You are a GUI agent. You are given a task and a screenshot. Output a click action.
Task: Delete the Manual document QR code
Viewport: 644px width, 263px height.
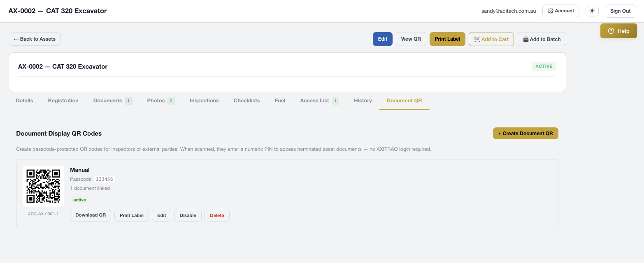[217, 215]
